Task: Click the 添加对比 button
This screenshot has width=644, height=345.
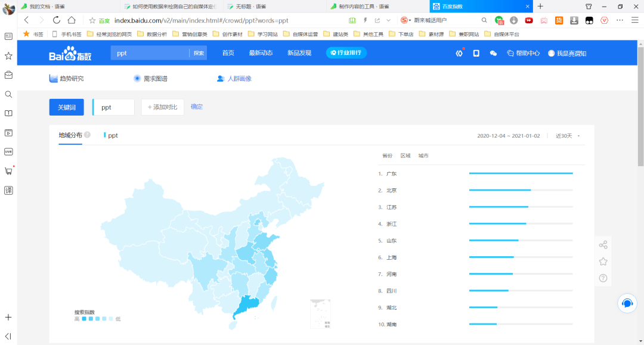Action: coord(162,107)
